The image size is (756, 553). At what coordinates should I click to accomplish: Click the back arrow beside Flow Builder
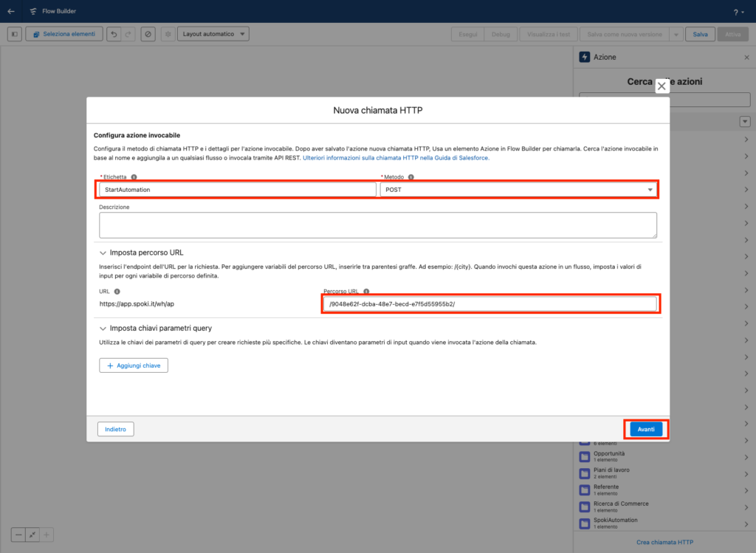[x=11, y=11]
